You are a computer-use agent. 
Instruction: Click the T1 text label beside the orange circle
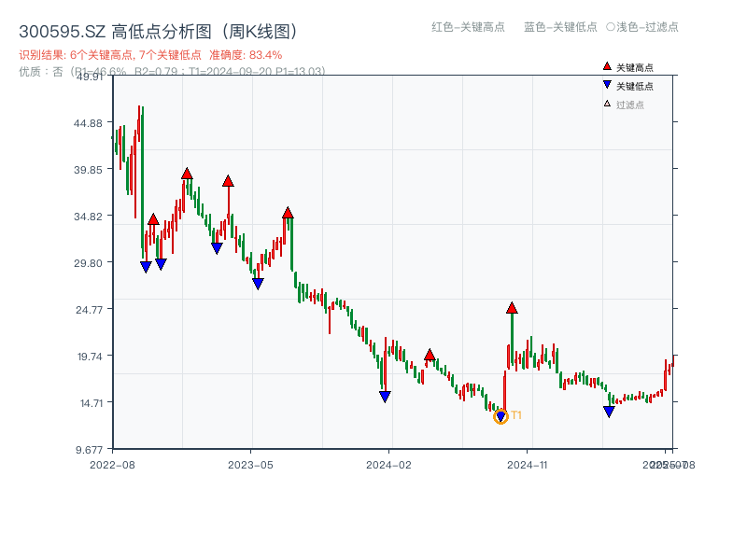[515, 416]
